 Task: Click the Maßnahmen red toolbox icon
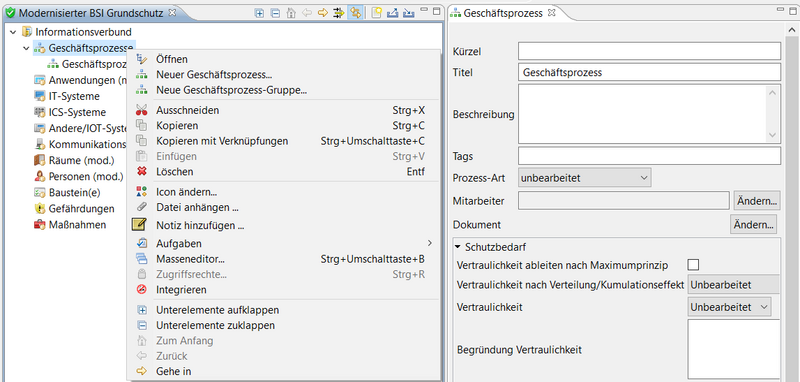click(40, 225)
